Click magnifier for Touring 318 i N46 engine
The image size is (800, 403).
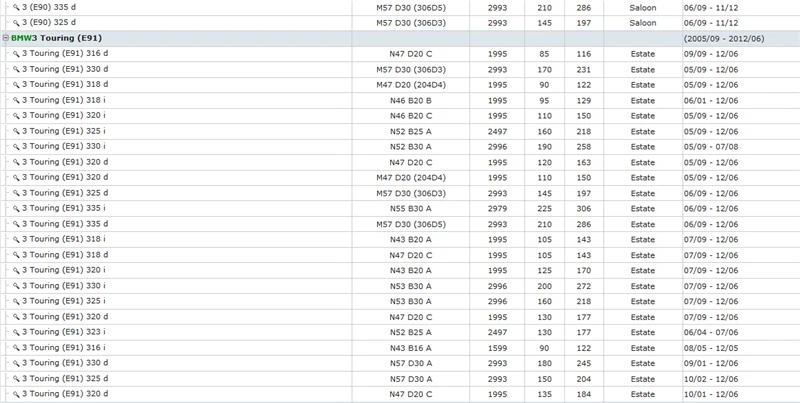point(16,100)
